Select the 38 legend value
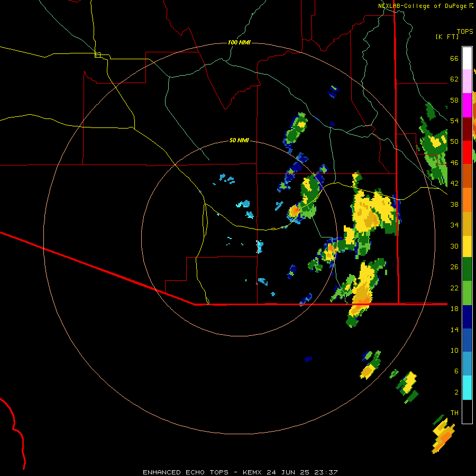The height and width of the screenshot is (476, 476). [x=454, y=204]
